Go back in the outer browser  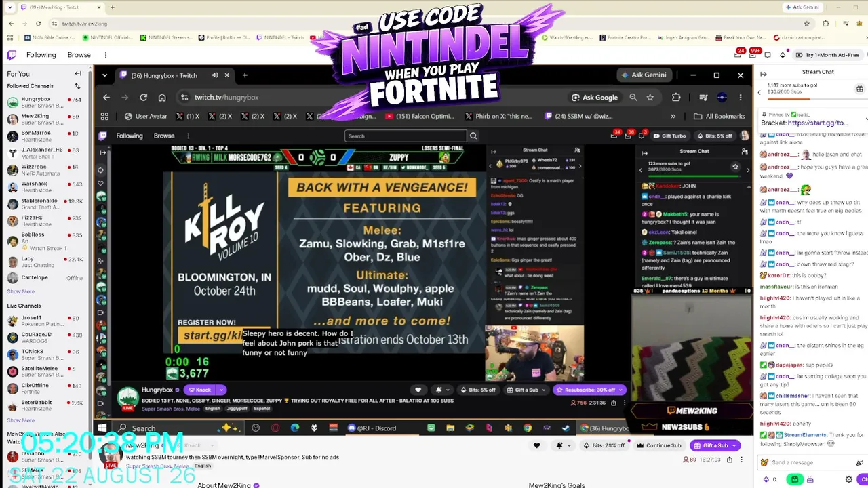[12, 24]
